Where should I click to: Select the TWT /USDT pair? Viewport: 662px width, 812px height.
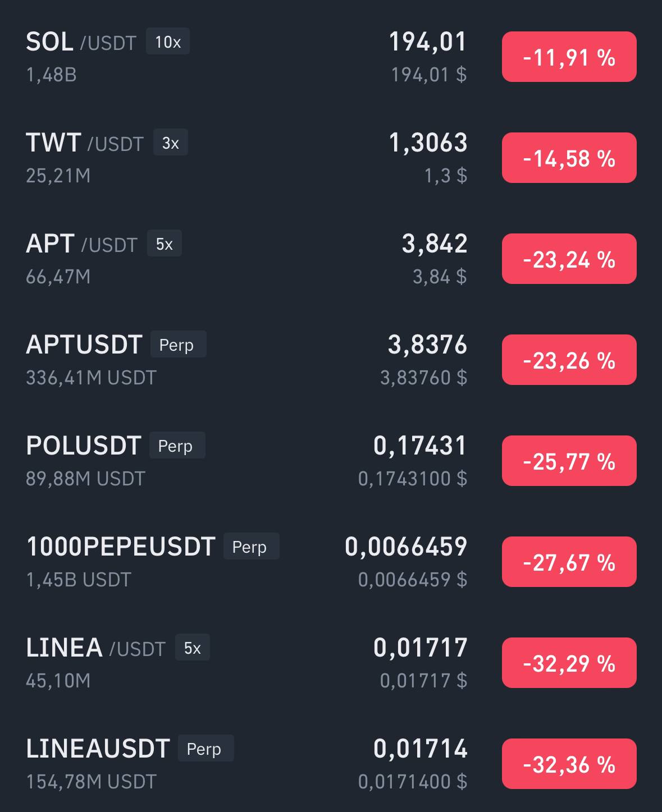coord(331,158)
